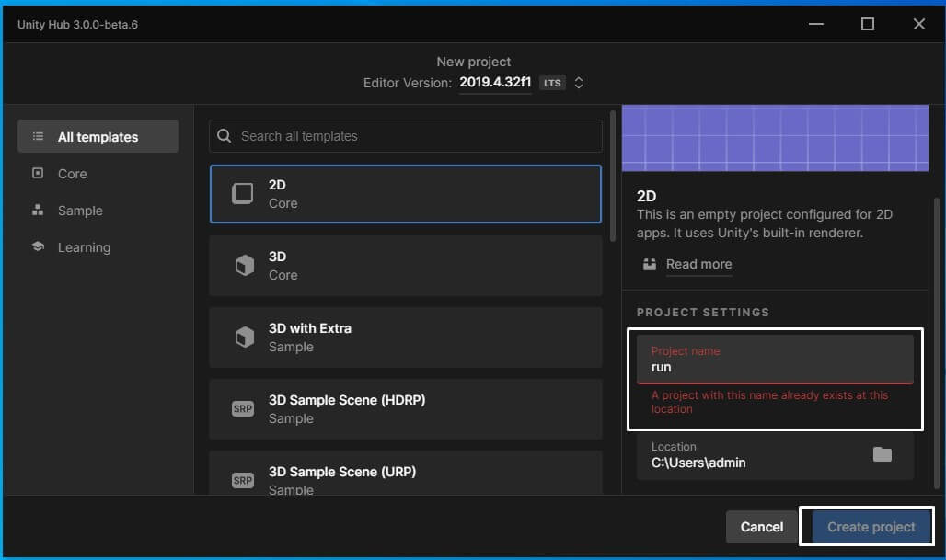946x560 pixels.
Task: Click the Read more package icon
Action: pyautogui.click(x=649, y=264)
